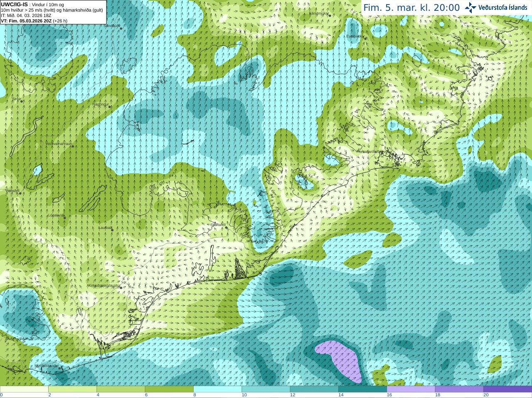This screenshot has width=532, height=398.
Task: Click the 0–2 m/s pale yellow legend swatch
Action: (x=24, y=389)
